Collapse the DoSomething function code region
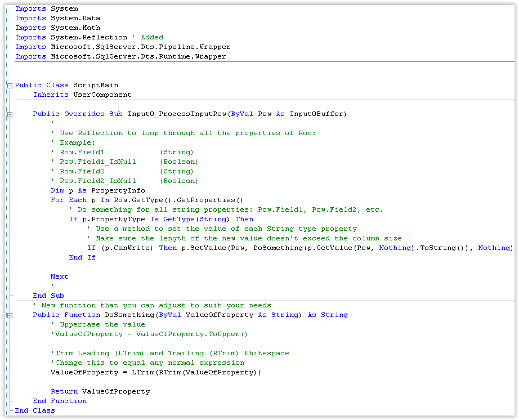The width and height of the screenshot is (519, 420). point(9,315)
